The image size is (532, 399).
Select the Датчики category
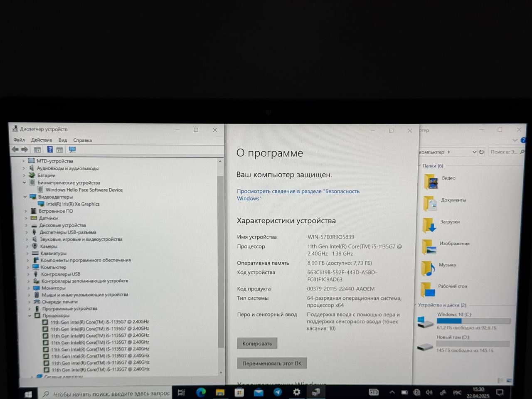[48, 218]
